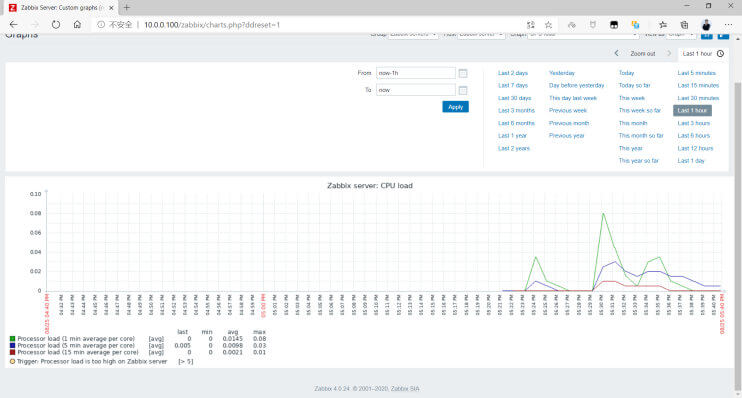Add page to favorites with star icon
This screenshot has height=398, width=742.
(548, 25)
